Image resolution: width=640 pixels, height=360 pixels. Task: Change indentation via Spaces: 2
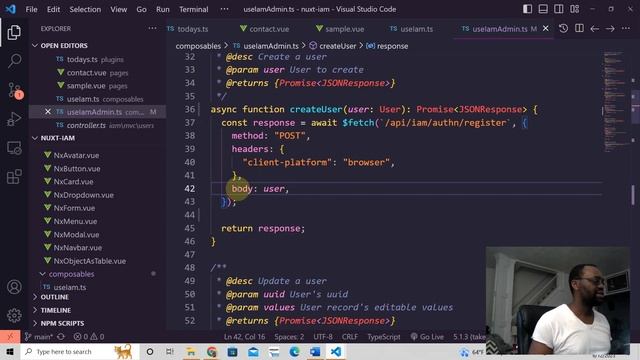[289, 337]
